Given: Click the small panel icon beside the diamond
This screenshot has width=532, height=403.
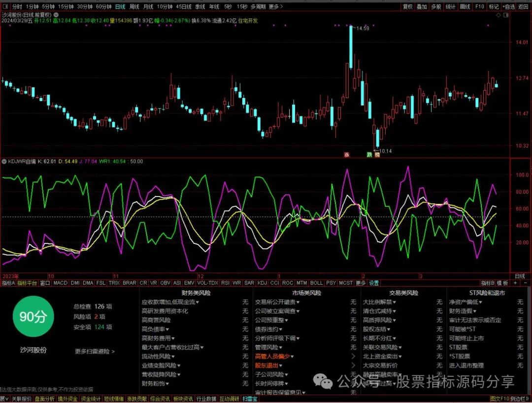Looking at the screenshot, I should coord(506,15).
